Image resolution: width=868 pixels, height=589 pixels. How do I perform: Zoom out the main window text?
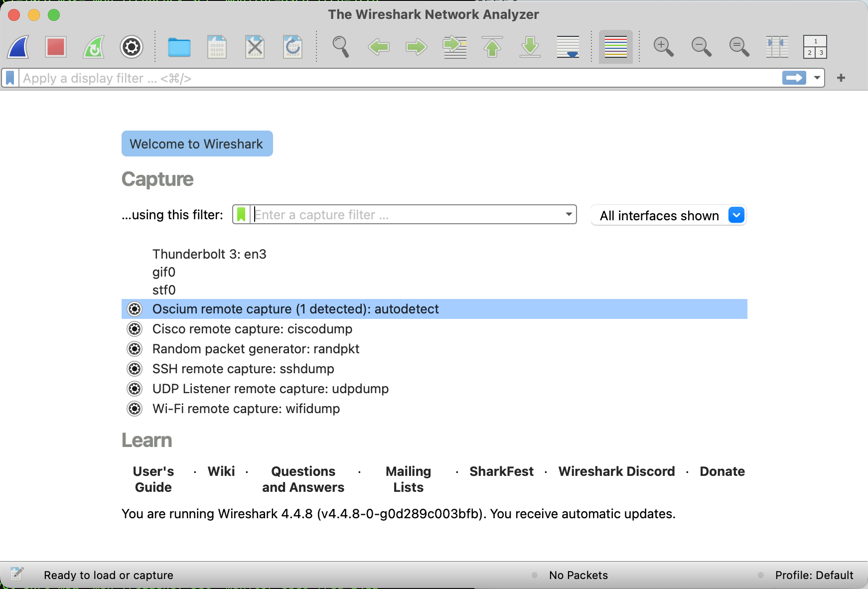coord(702,47)
